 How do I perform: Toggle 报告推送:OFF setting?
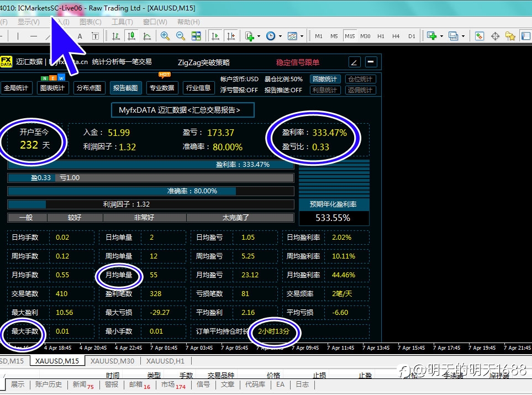pyautogui.click(x=283, y=90)
